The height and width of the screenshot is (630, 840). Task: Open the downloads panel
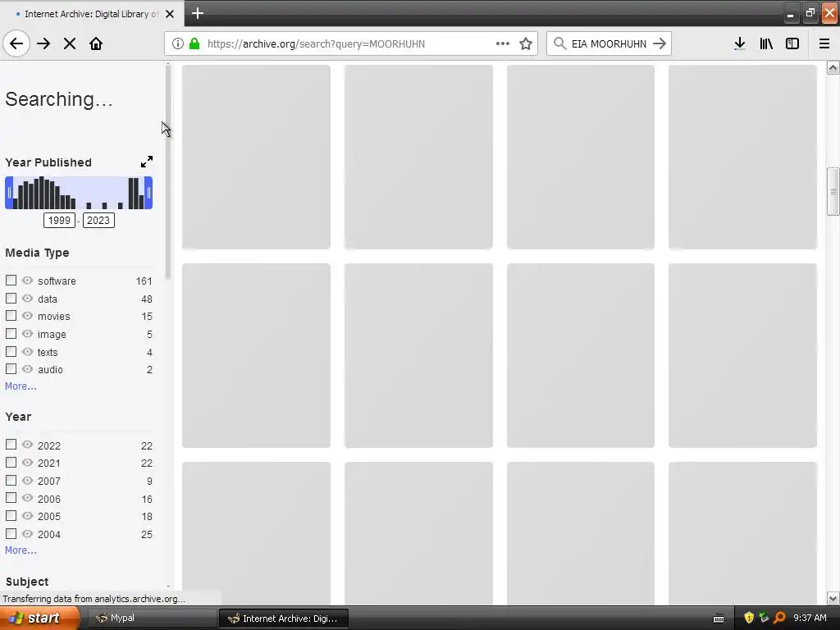[x=740, y=43]
